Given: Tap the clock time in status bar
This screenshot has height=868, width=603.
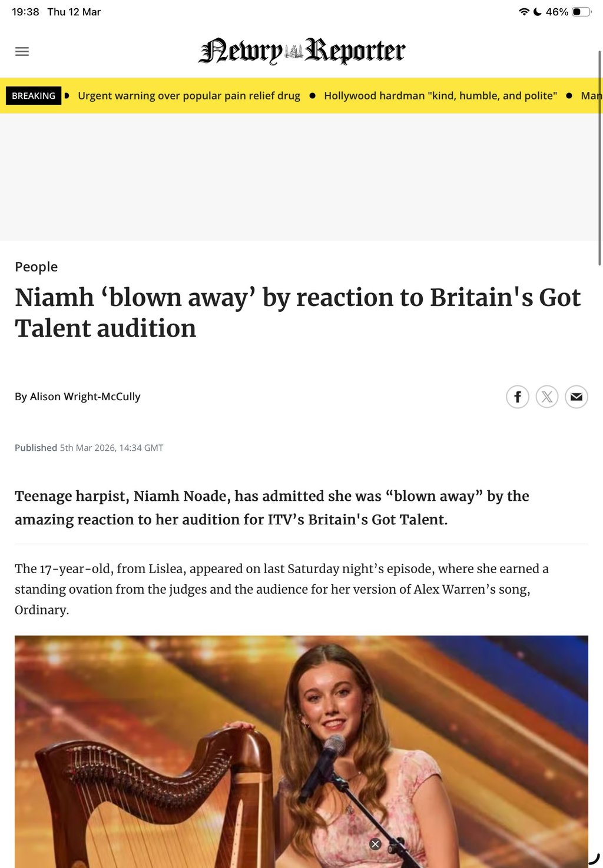Looking at the screenshot, I should (x=25, y=12).
